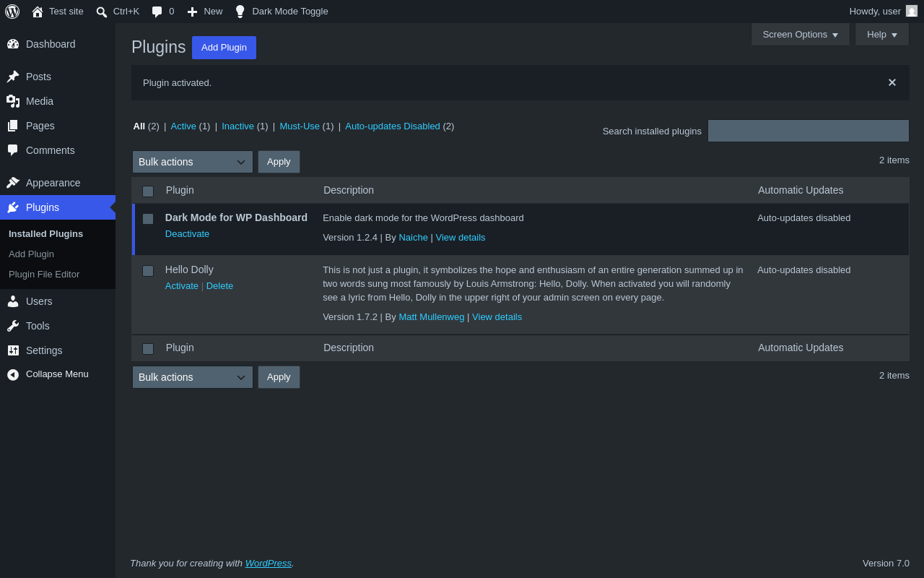Open the WordPress footer link
The width and height of the screenshot is (924, 578).
point(269,564)
